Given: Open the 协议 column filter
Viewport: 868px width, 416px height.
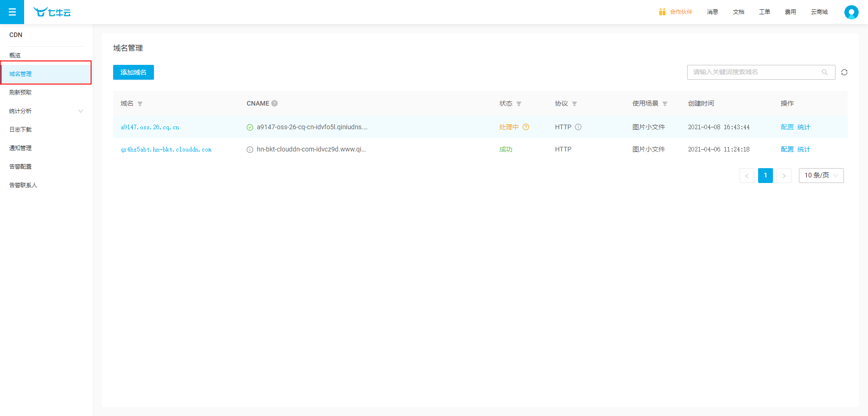Looking at the screenshot, I should [574, 104].
